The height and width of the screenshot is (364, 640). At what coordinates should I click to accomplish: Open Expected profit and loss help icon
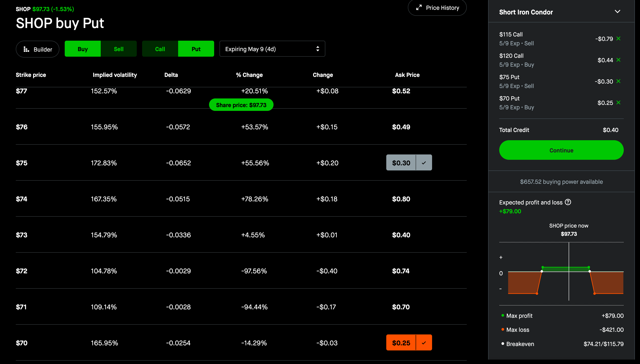(x=568, y=202)
